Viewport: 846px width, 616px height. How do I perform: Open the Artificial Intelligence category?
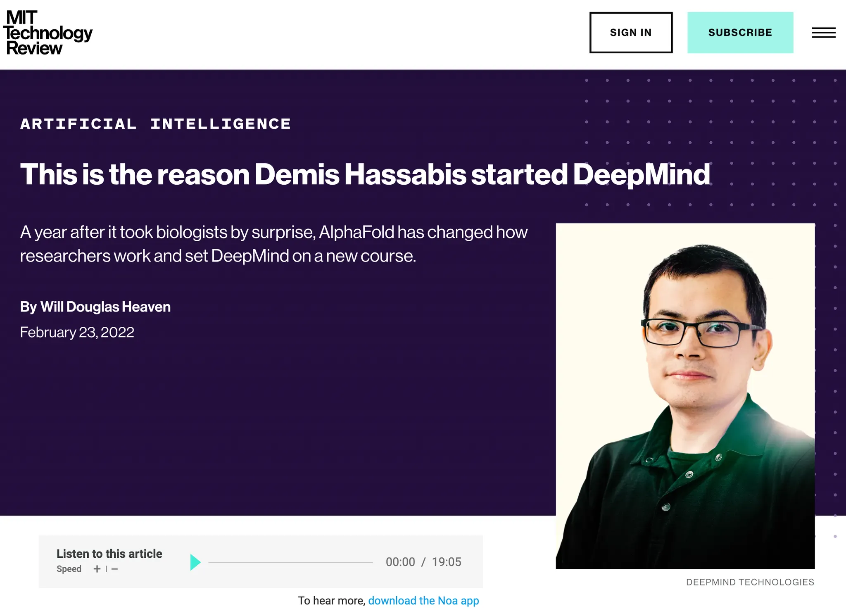pyautogui.click(x=155, y=124)
